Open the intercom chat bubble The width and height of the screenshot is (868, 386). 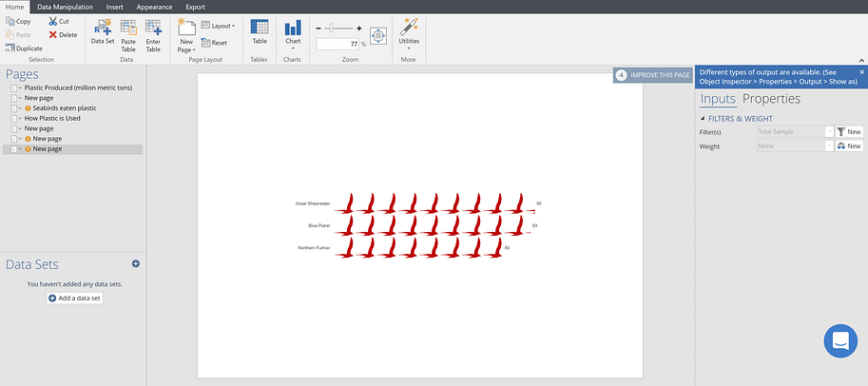tap(839, 340)
